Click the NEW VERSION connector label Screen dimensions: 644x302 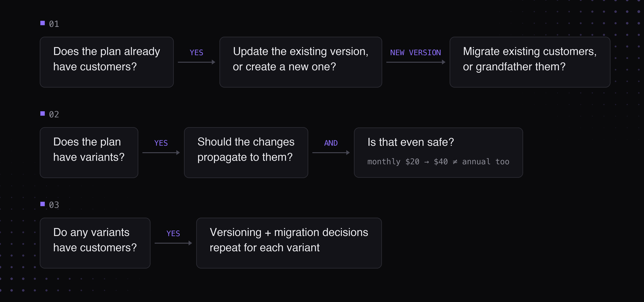pos(415,53)
